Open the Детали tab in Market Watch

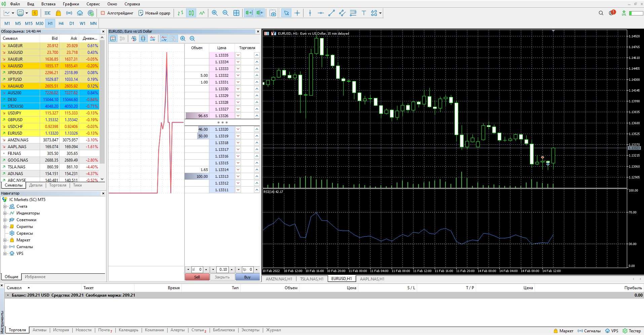click(x=36, y=185)
